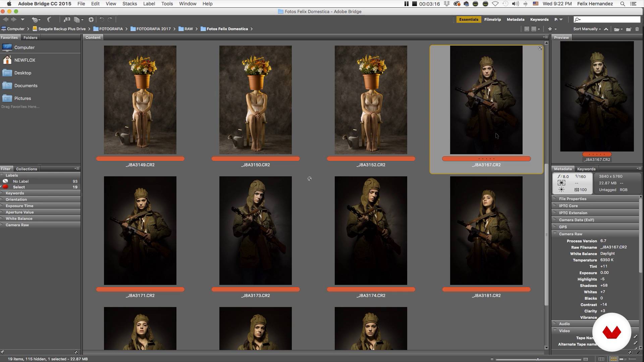Image resolution: width=644 pixels, height=362 pixels.
Task: Rotate 90 degrees counterclockwise
Action: [x=102, y=19]
